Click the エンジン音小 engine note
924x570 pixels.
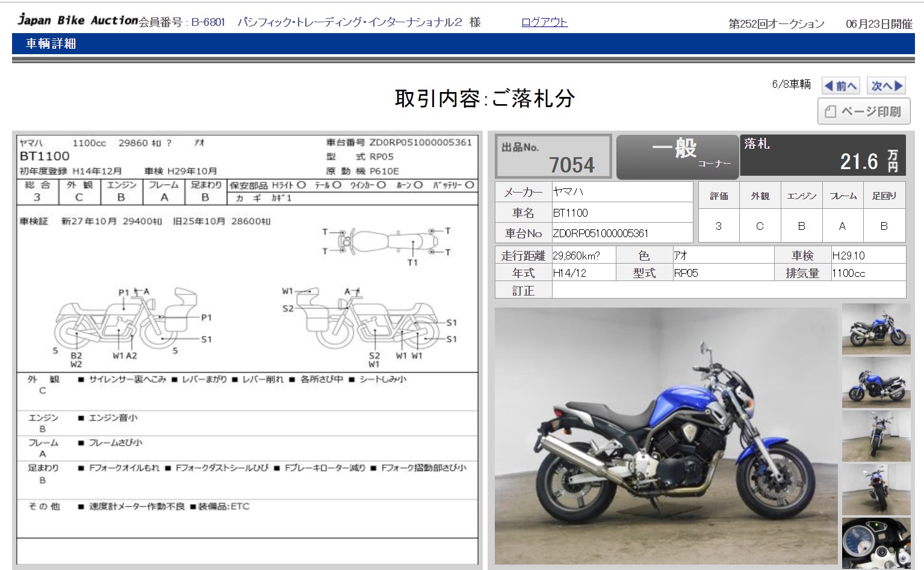click(113, 417)
